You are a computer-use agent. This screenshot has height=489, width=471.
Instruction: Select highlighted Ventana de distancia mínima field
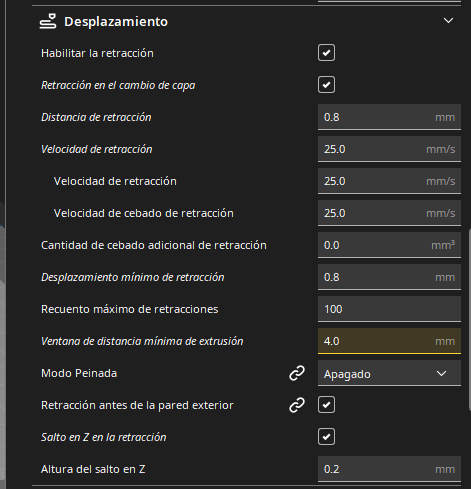click(x=389, y=341)
